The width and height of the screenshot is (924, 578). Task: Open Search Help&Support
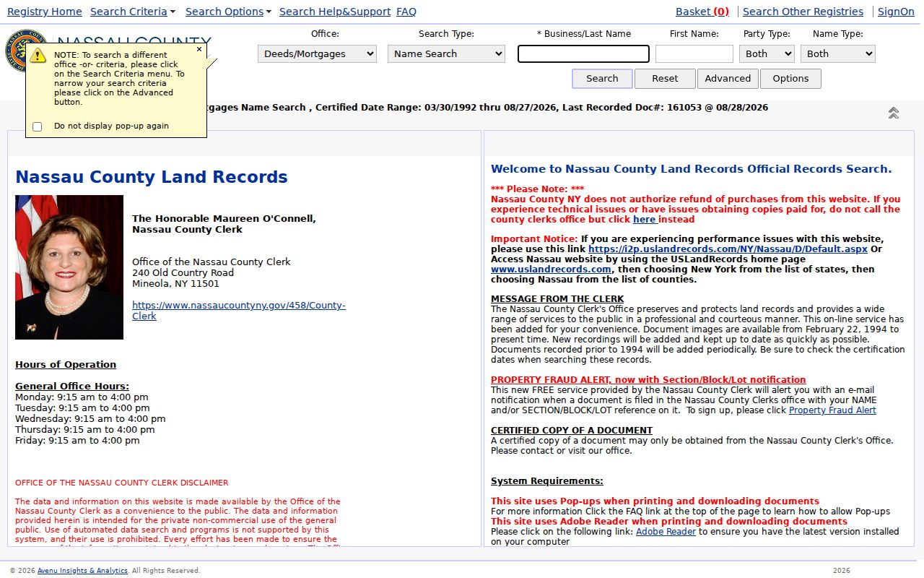pos(335,12)
